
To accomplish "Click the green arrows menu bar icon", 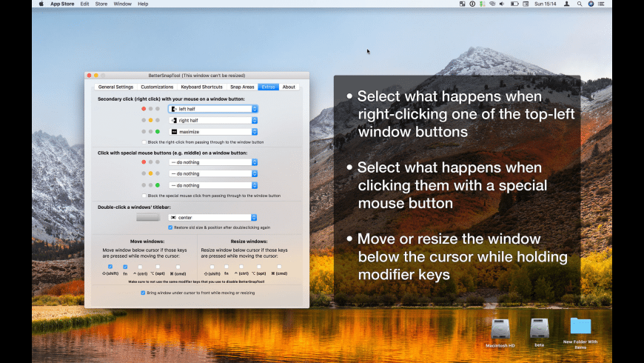I will [x=482, y=4].
